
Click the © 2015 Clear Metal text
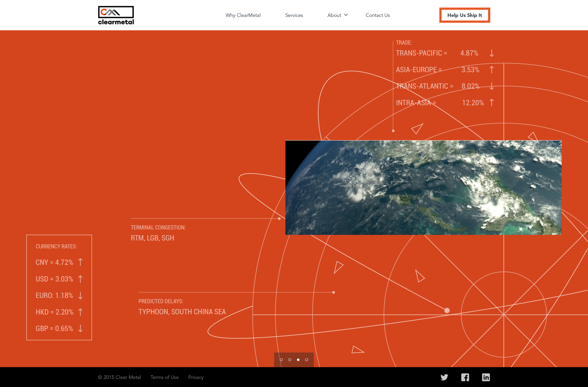(x=119, y=377)
